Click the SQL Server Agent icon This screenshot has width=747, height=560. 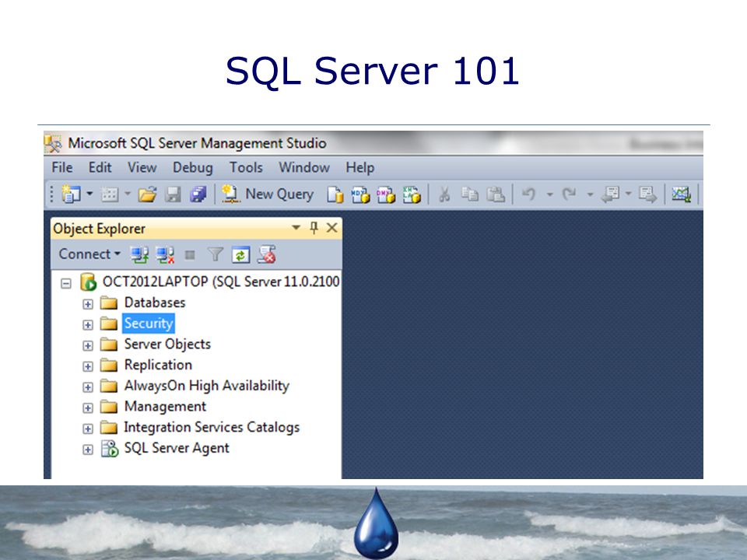110,449
